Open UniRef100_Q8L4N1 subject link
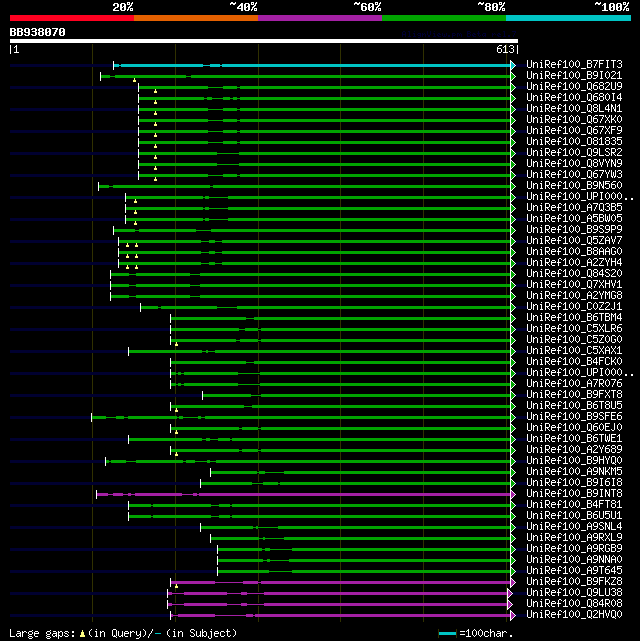Screen dimensions: 640x641 click(x=574, y=109)
